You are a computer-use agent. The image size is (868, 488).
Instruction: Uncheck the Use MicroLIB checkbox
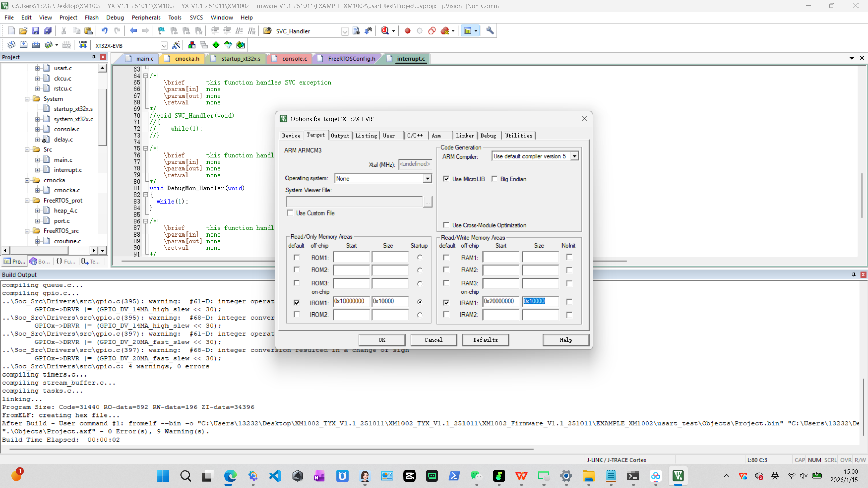click(x=446, y=179)
